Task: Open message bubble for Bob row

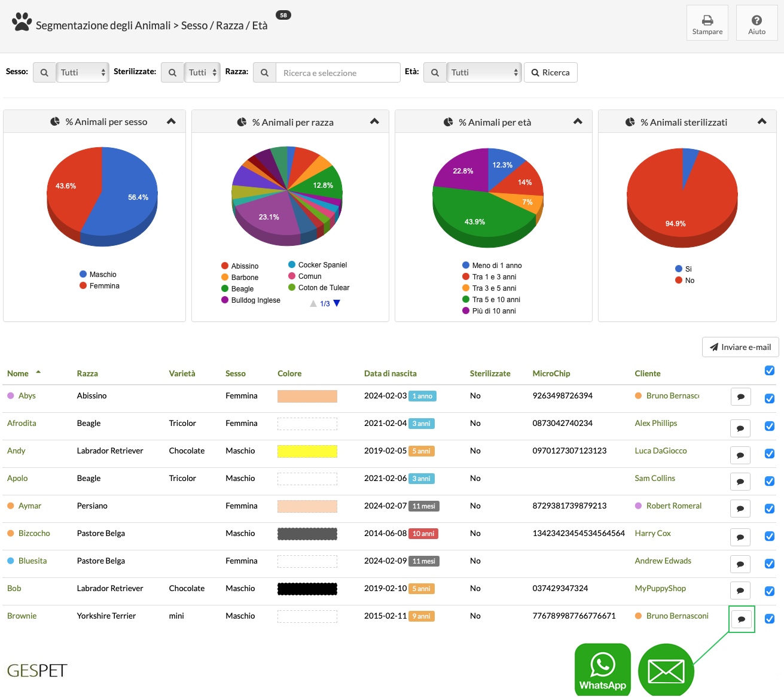Action: 740,591
